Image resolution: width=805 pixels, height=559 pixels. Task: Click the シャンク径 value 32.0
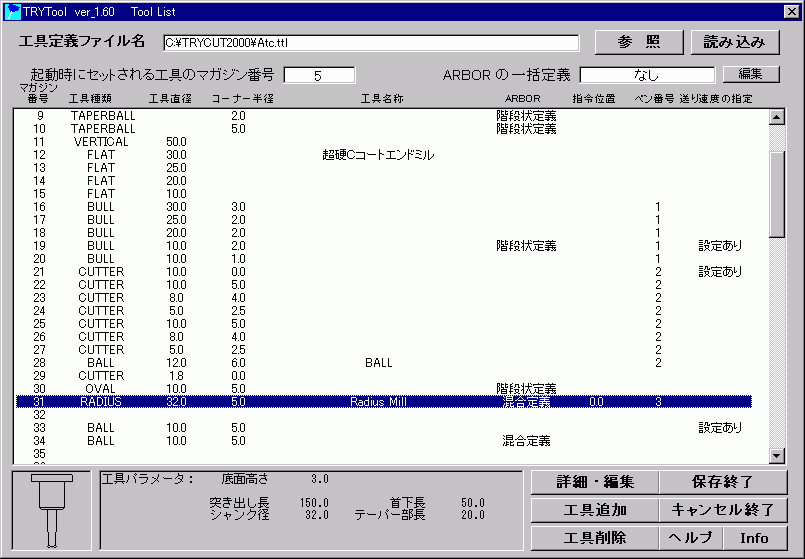[317, 515]
